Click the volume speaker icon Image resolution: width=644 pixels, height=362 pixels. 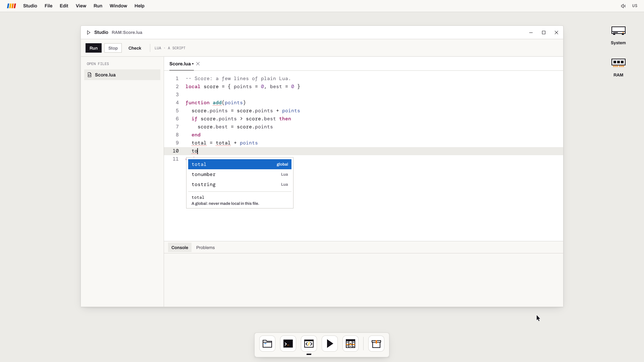pos(623,6)
